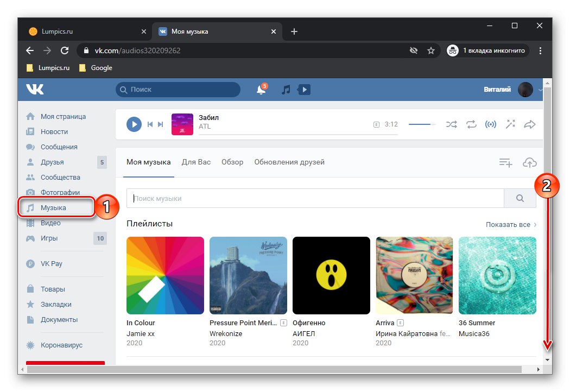Reload the page

[x=65, y=50]
